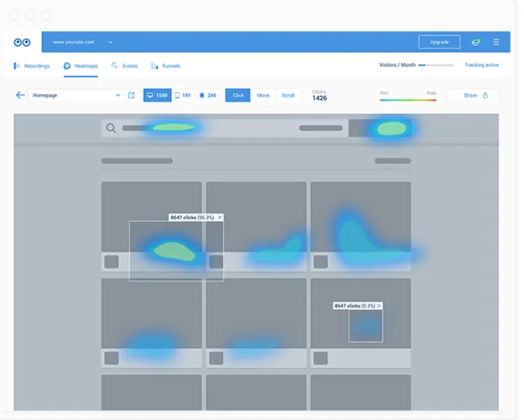Open the Recordings tab
Viewport: 524px width, 420px height.
coord(32,66)
